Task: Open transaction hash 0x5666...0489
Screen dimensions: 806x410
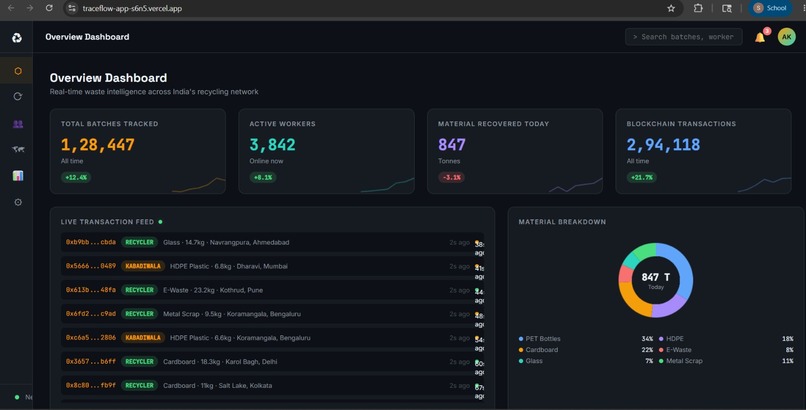Action: 90,266
